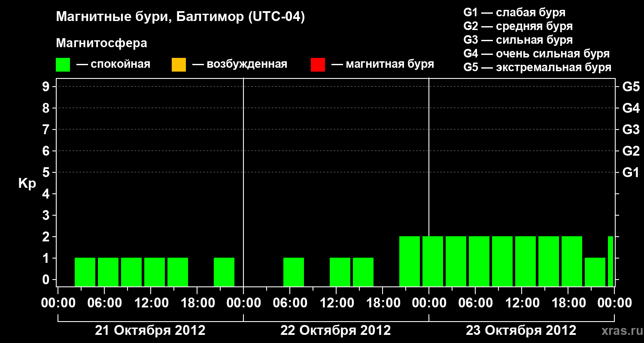The image size is (644, 343).
Task: Click the '06:00' time label for 23 October
Action: click(x=475, y=303)
